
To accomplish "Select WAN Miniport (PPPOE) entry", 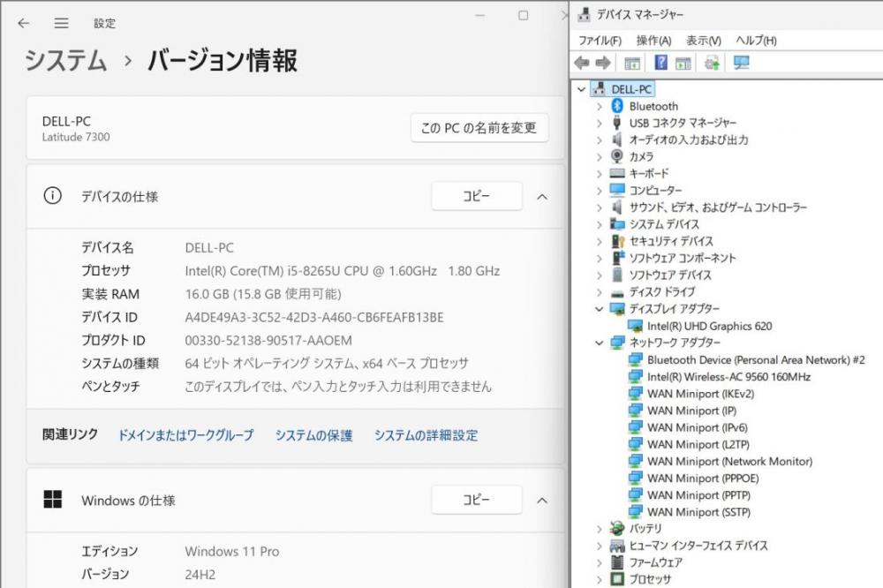I will [x=703, y=479].
